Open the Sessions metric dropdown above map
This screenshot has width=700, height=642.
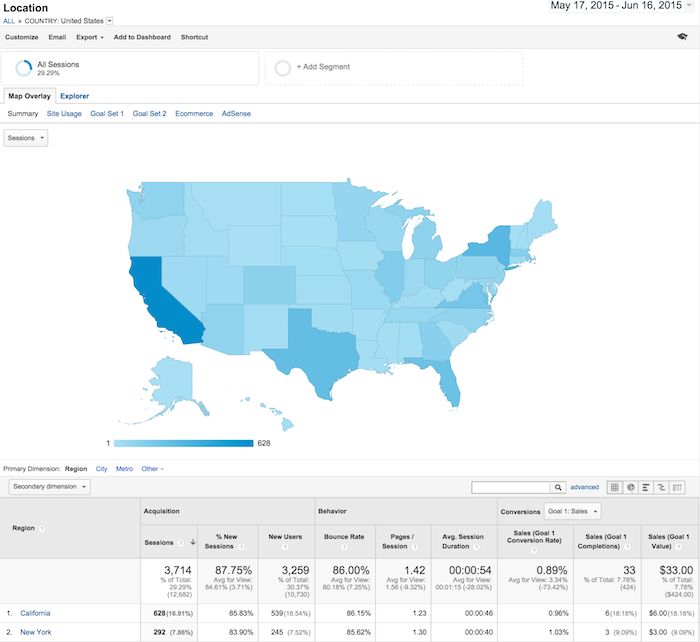click(x=26, y=138)
